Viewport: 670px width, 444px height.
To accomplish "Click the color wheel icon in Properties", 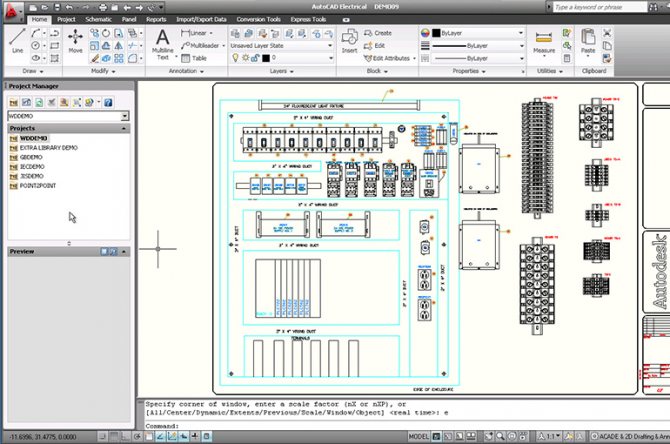I will click(425, 33).
